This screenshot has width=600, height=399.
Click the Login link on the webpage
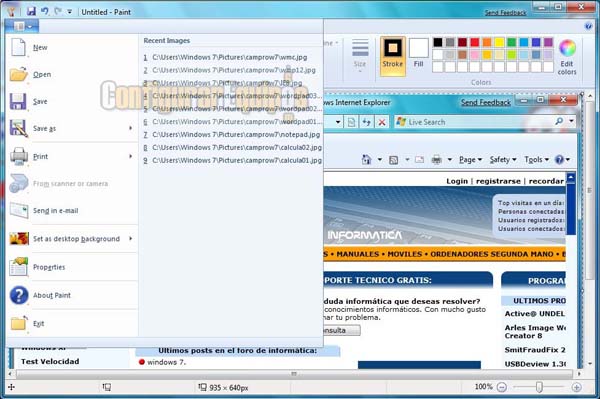click(457, 181)
